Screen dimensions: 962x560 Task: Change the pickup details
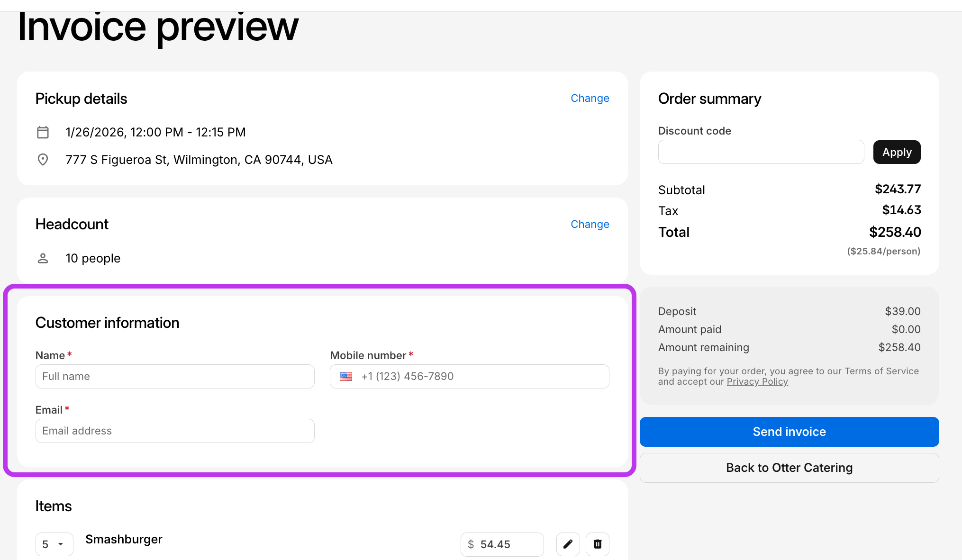(x=590, y=98)
